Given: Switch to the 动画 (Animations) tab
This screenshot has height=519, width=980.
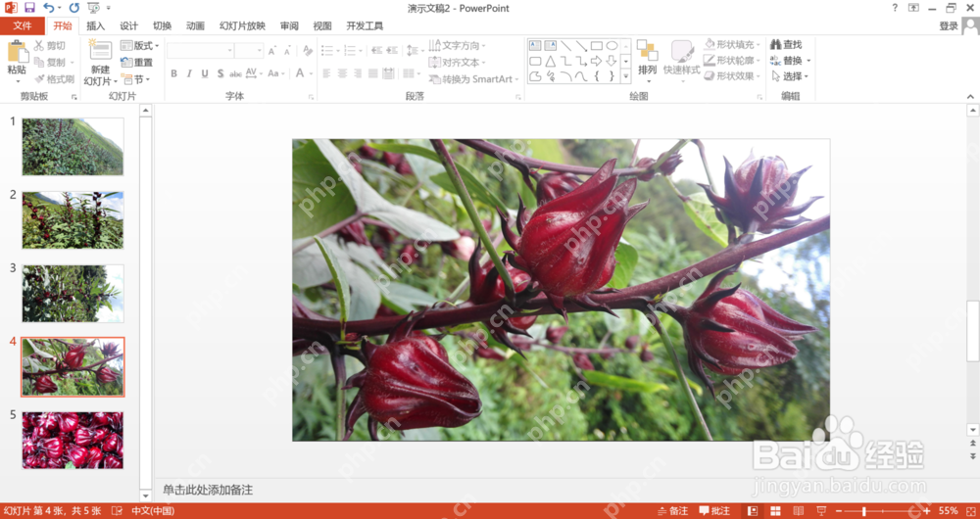Looking at the screenshot, I should point(195,26).
